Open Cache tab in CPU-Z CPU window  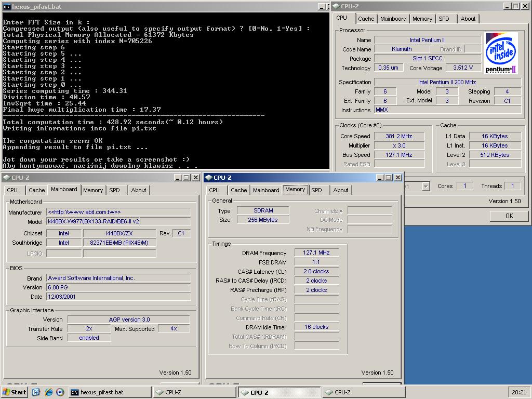[366, 19]
